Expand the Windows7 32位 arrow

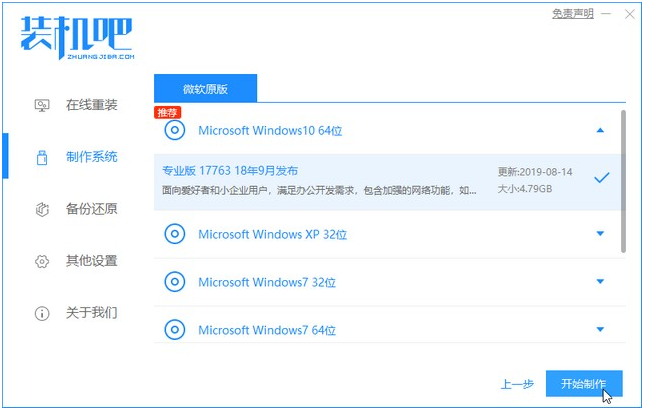(x=600, y=282)
